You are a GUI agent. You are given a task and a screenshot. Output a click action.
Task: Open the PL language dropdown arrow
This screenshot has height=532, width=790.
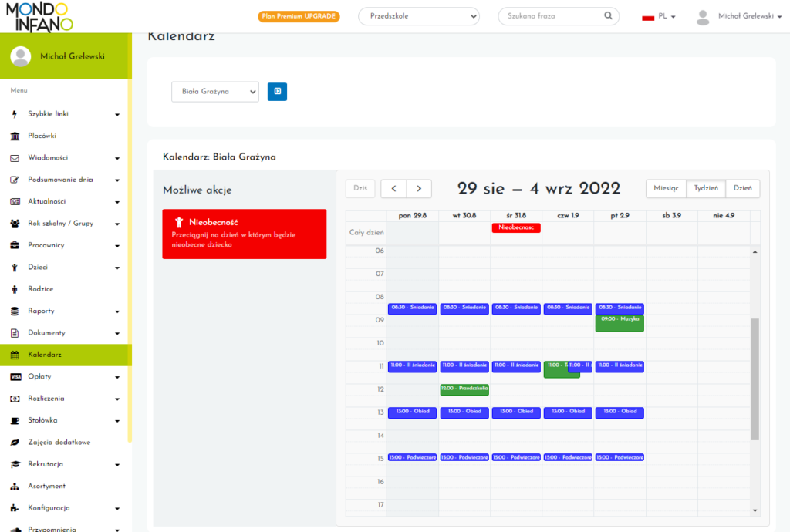click(x=673, y=17)
